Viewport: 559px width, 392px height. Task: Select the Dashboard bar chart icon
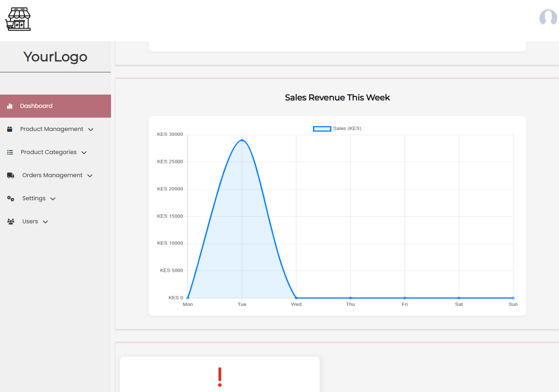[x=9, y=106]
